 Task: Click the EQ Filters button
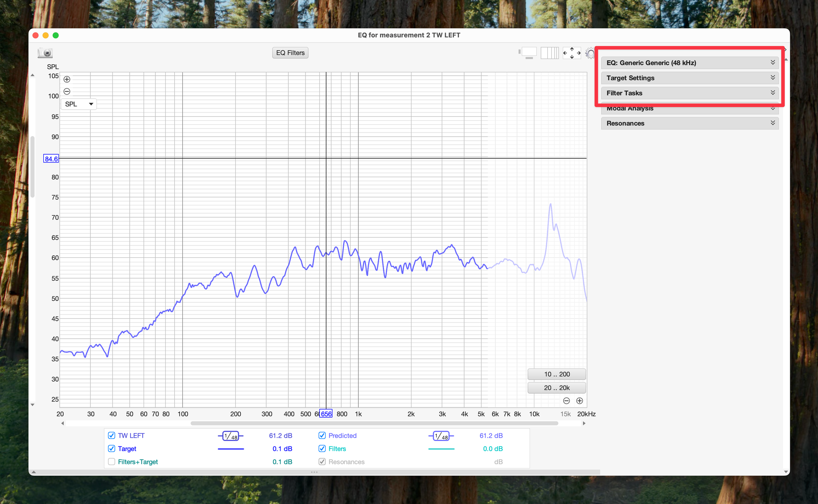click(x=290, y=53)
